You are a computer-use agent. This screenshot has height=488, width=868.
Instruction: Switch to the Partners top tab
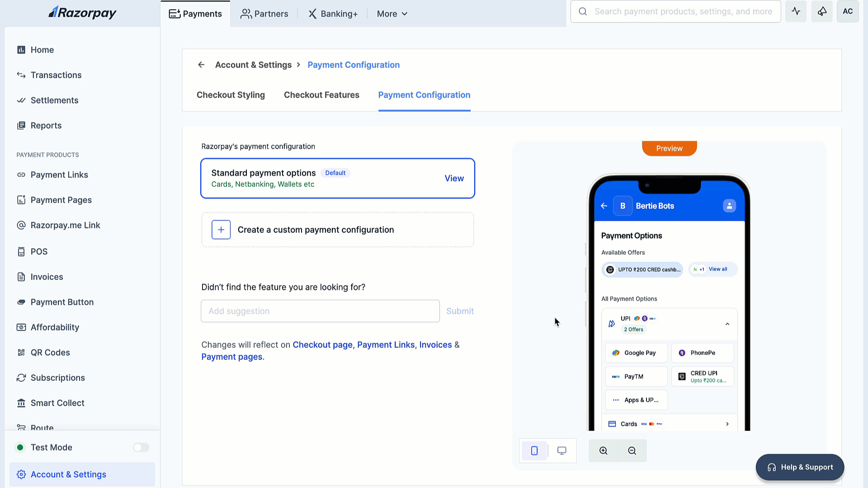264,14
